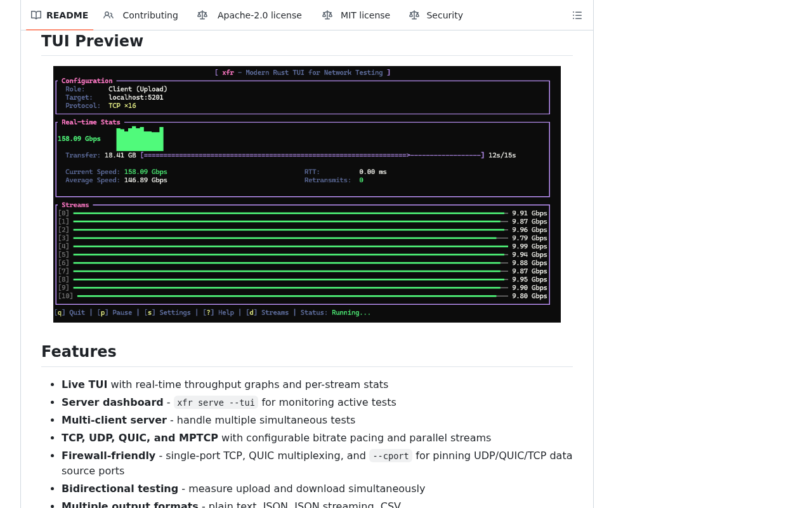The width and height of the screenshot is (812, 508).
Task: Click the scales icon beside Security
Action: pos(413,15)
